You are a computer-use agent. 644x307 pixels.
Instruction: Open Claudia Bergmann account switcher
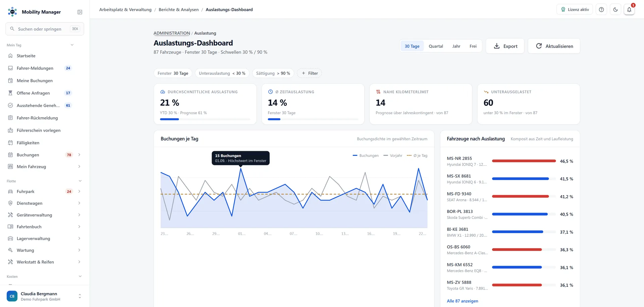tap(45, 296)
